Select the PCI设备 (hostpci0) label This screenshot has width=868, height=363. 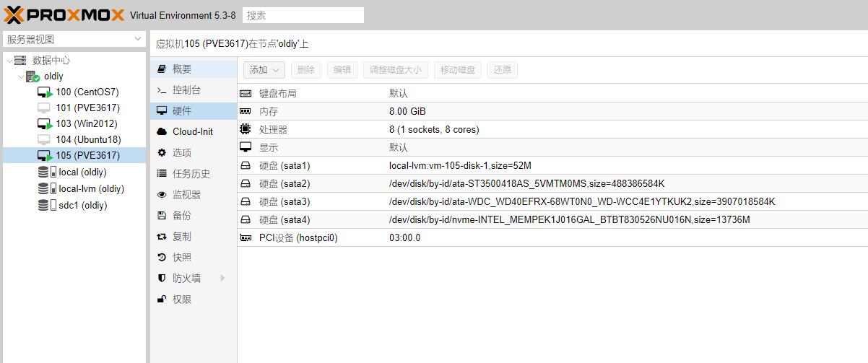point(298,238)
